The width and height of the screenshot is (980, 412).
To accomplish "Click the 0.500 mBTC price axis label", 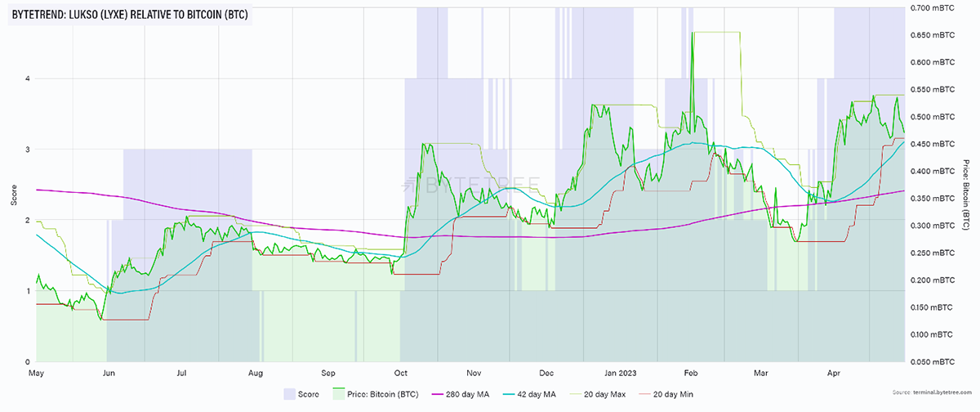I will [931, 117].
